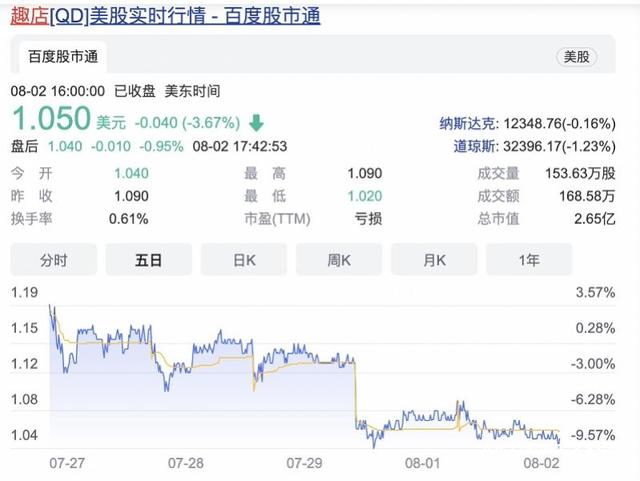This screenshot has width=640, height=481.
Task: Click the green down-arrow price indicator
Action: (x=256, y=123)
